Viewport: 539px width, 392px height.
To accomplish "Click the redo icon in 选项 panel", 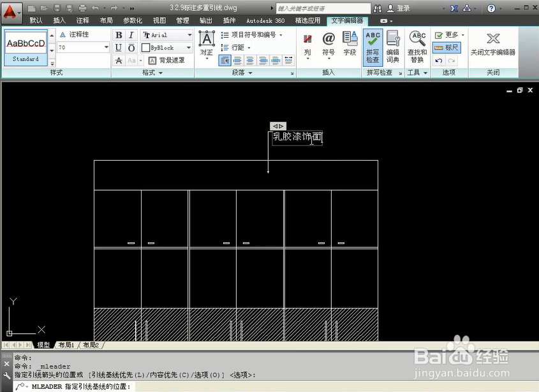I will (x=452, y=61).
